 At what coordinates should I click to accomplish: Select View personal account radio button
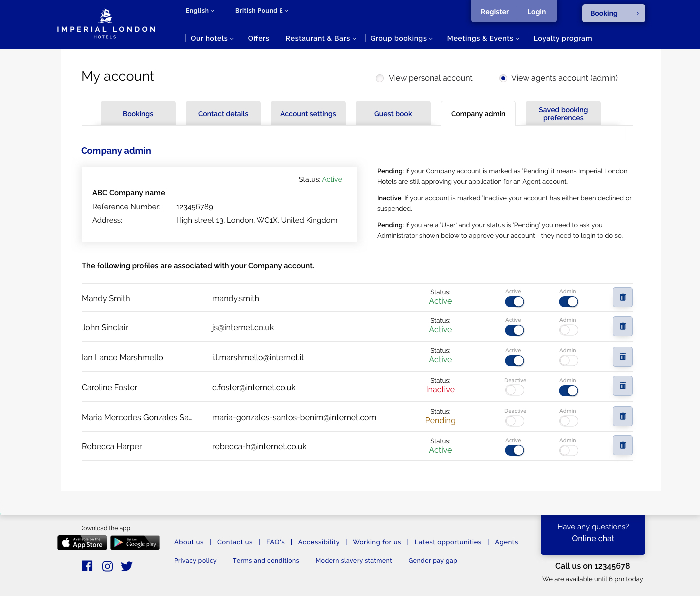tap(380, 78)
